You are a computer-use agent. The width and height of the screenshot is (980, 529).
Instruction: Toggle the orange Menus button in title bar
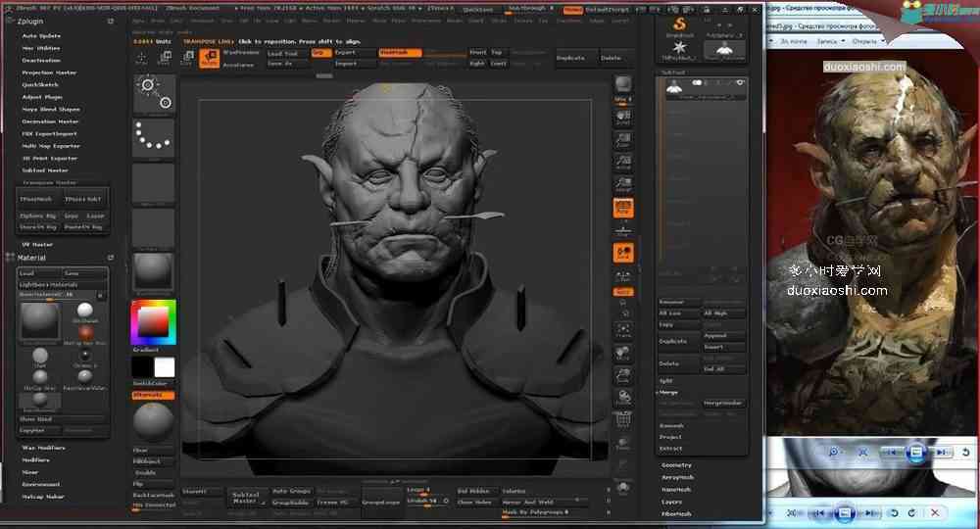click(x=572, y=10)
